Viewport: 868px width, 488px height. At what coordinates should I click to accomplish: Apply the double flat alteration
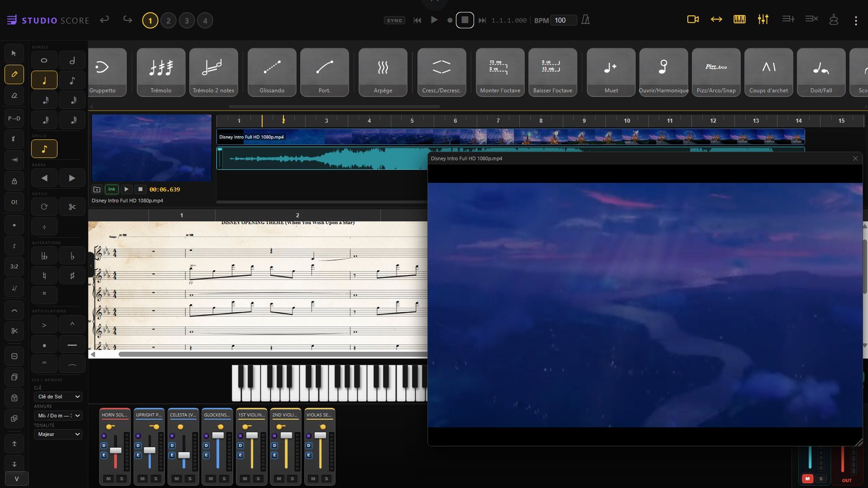pyautogui.click(x=44, y=256)
